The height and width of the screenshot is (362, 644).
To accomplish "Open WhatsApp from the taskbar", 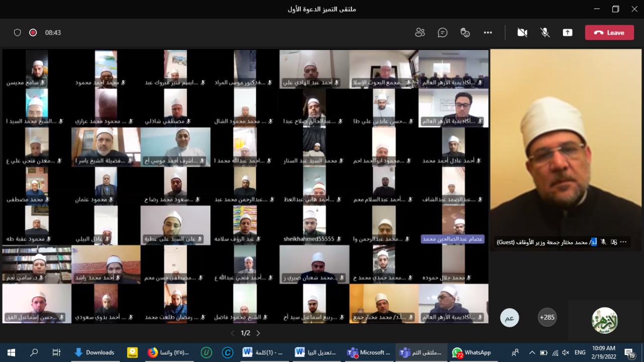I will 471,352.
